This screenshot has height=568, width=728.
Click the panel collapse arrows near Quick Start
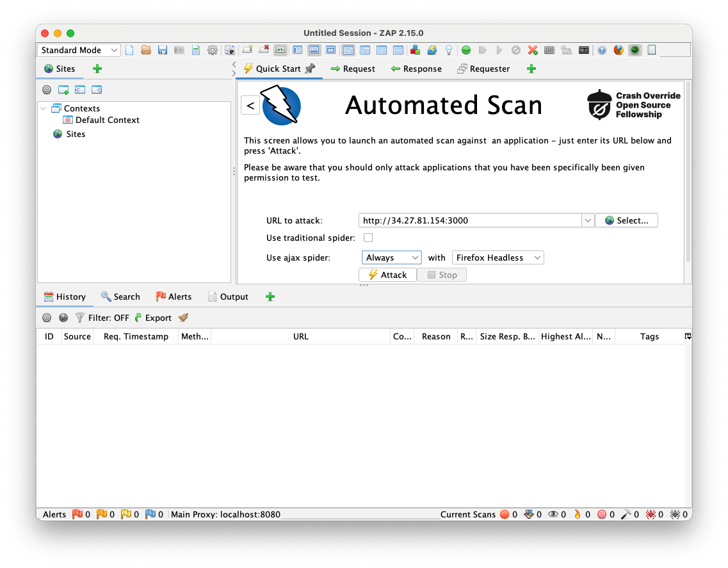point(234,69)
